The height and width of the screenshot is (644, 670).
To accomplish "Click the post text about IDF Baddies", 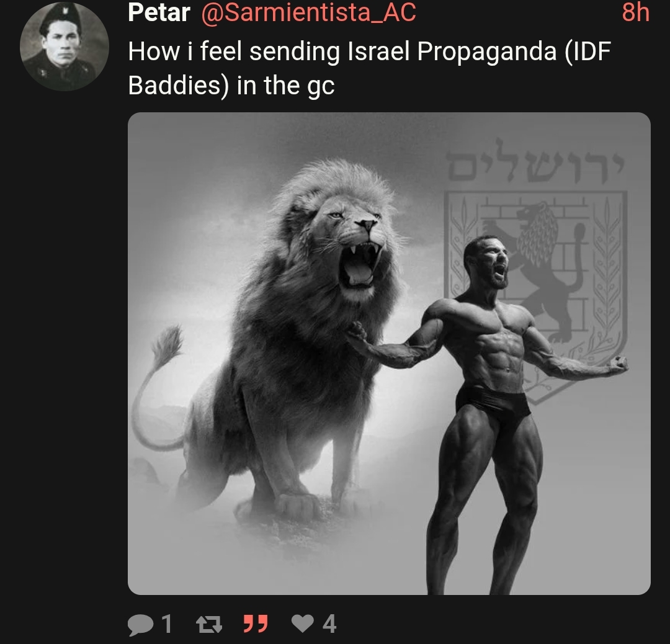I will tap(369, 68).
